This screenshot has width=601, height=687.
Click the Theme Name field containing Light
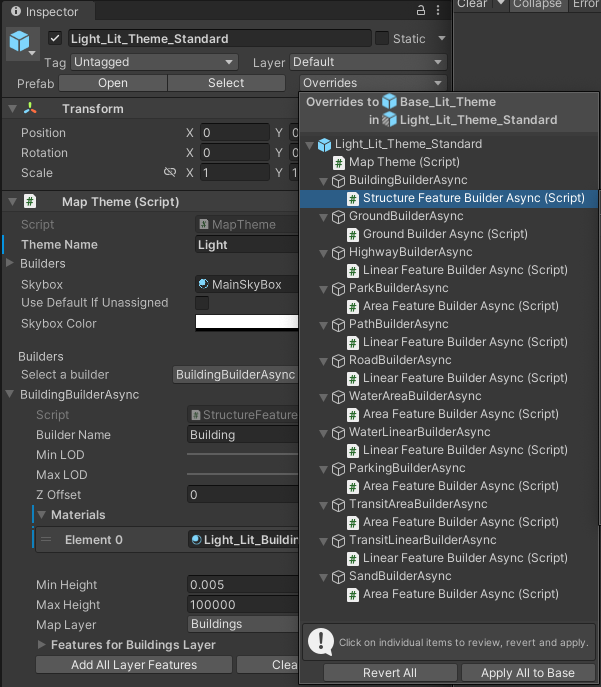click(x=247, y=244)
